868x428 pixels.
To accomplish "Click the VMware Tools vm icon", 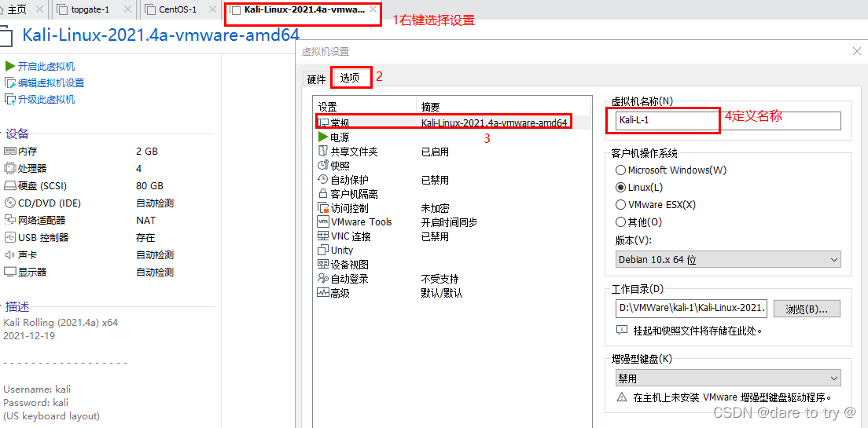I will point(323,221).
